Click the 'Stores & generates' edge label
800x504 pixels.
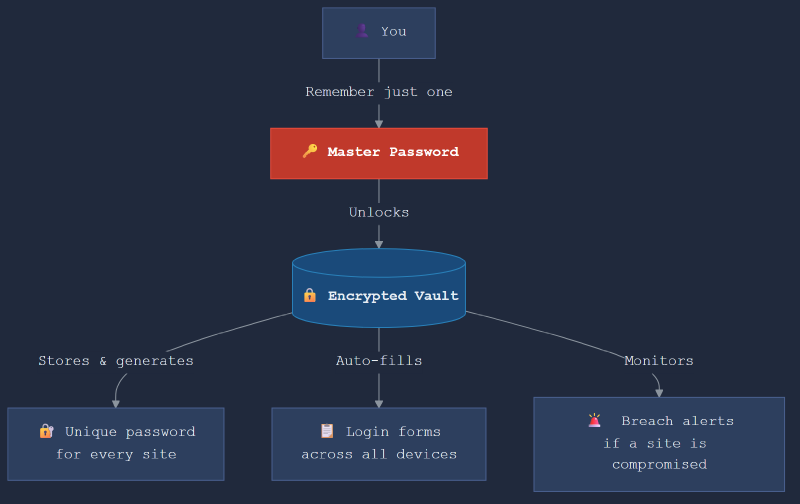tap(116, 361)
